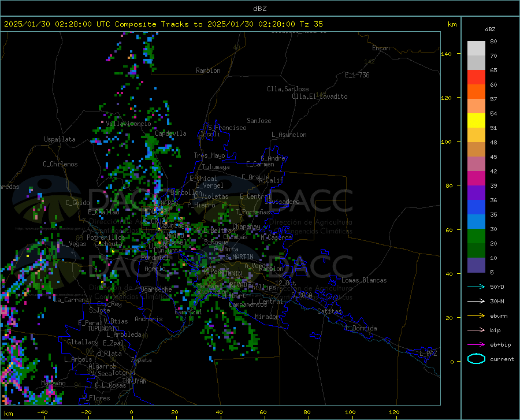520x420 pixels.
Task: Click the La_Carrera label
Action: (71, 300)
